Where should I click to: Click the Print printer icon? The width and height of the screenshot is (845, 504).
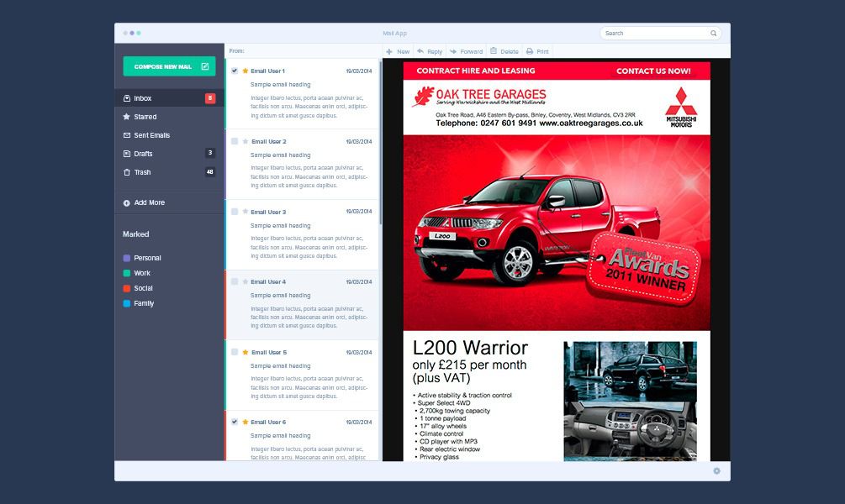point(530,51)
